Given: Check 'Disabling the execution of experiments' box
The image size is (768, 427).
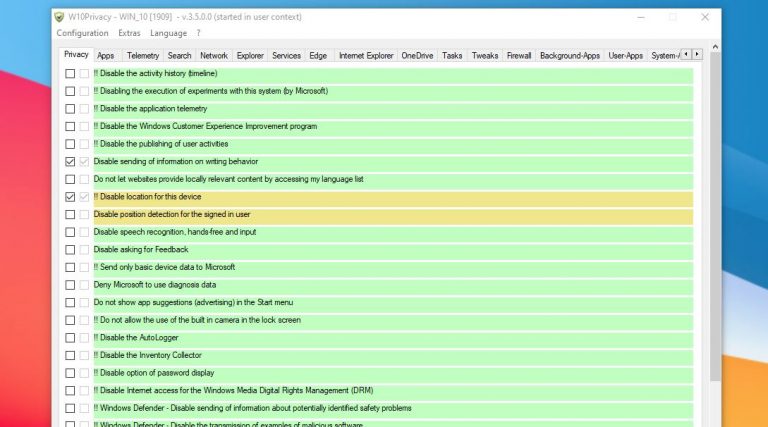Looking at the screenshot, I should pyautogui.click(x=70, y=91).
